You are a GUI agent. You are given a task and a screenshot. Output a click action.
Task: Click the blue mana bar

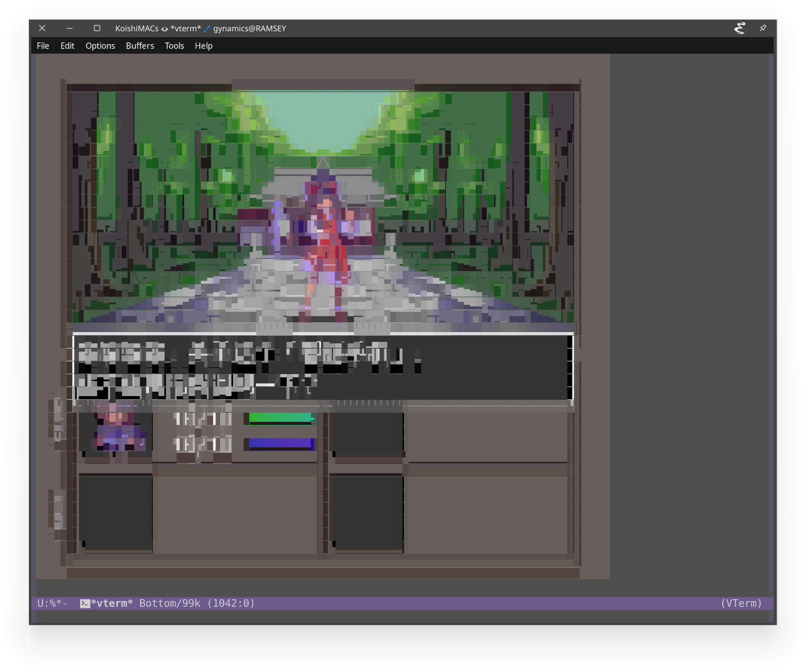click(281, 444)
